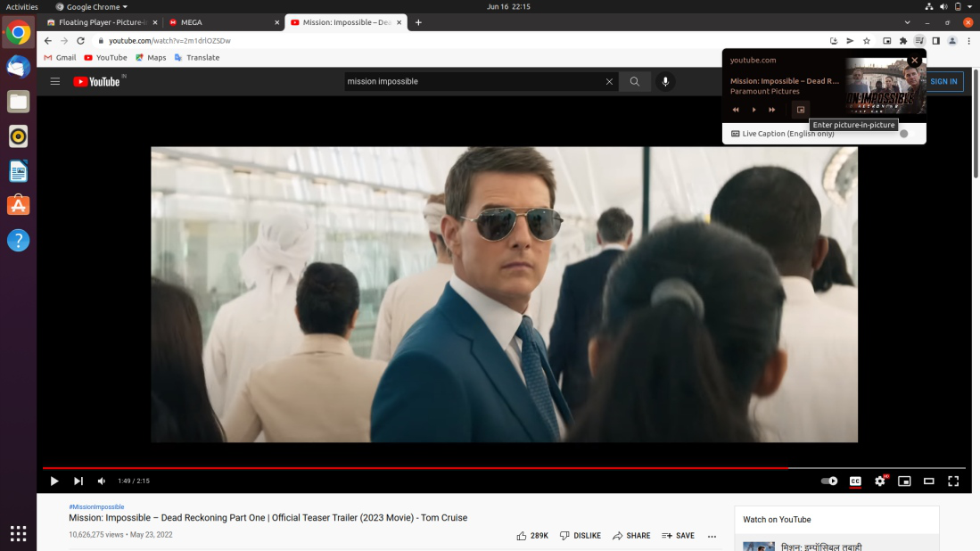This screenshot has height=551, width=980.
Task: Open player settings gear
Action: coord(880,481)
